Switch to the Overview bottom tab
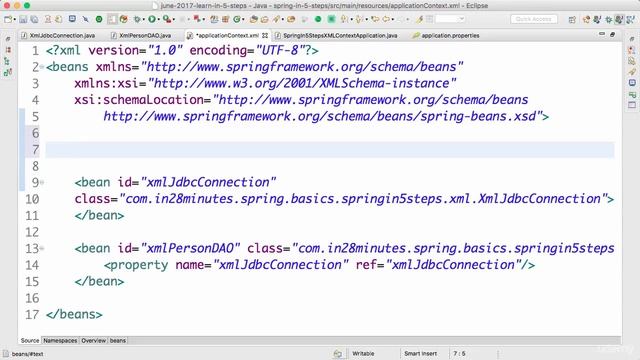This screenshot has height=360, width=640. (x=93, y=340)
